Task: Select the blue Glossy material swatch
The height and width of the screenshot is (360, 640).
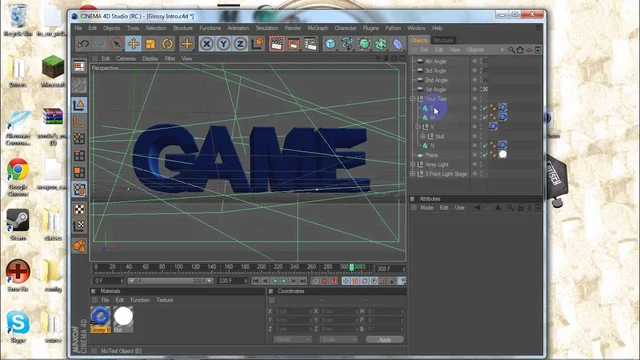Action: pyautogui.click(x=100, y=319)
